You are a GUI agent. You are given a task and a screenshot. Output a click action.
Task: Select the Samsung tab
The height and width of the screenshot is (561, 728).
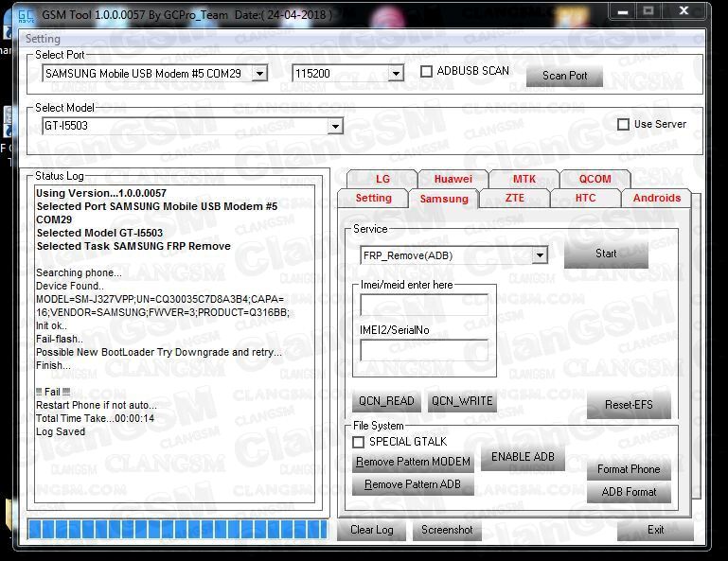tap(444, 199)
